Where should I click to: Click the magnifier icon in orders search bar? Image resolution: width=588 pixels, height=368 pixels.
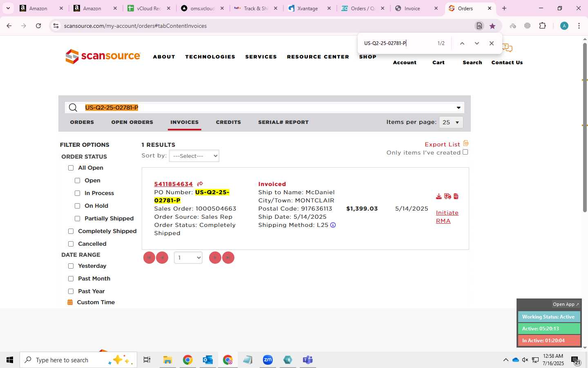tap(73, 108)
